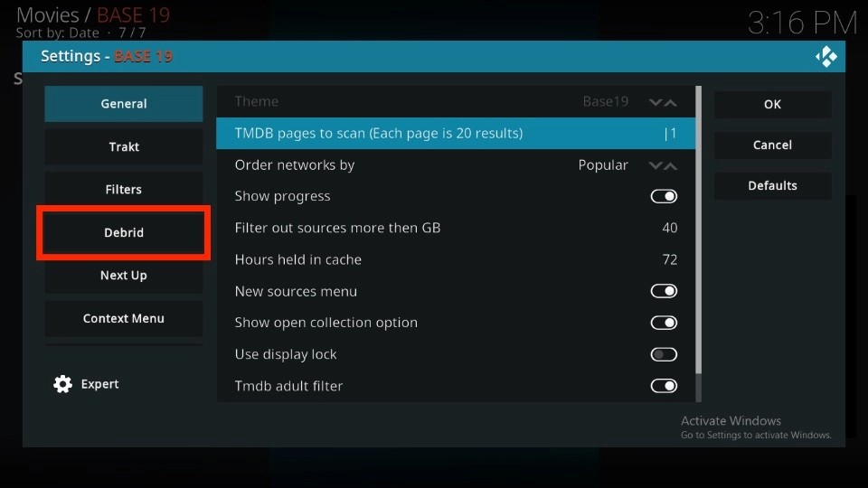Image resolution: width=868 pixels, height=488 pixels.
Task: Click the Theme setting label
Action: pos(256,102)
